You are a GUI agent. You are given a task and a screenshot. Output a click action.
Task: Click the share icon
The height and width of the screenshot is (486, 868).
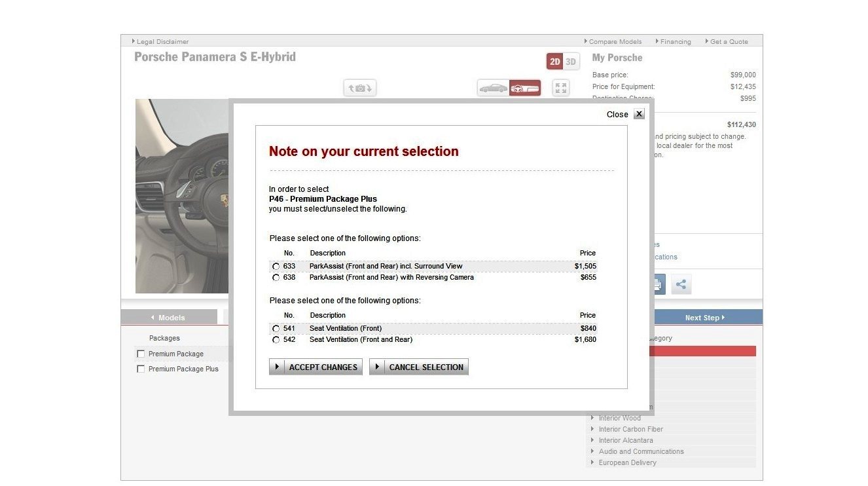[681, 284]
